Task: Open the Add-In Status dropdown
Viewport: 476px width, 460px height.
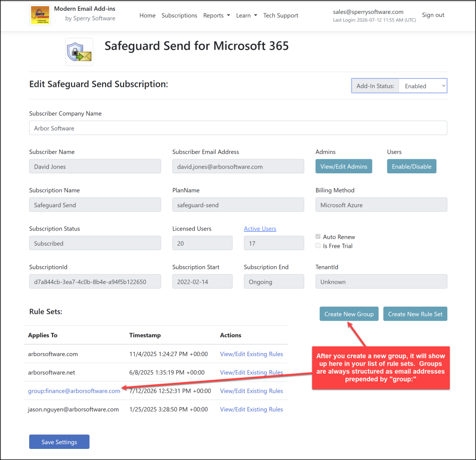Action: [423, 86]
